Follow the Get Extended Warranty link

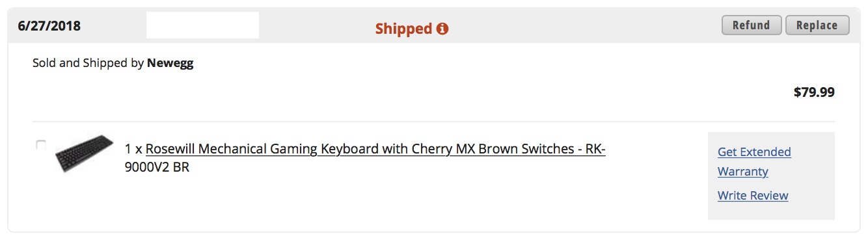click(754, 161)
